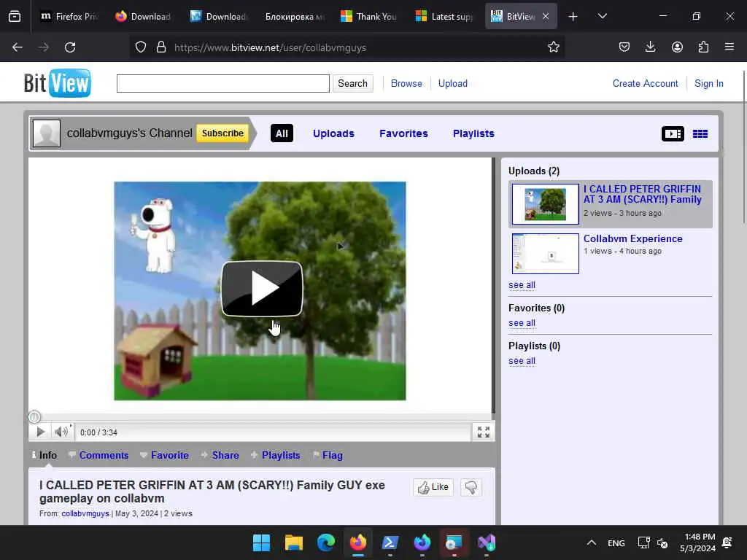Click Create Account link
747x560 pixels.
(x=645, y=83)
